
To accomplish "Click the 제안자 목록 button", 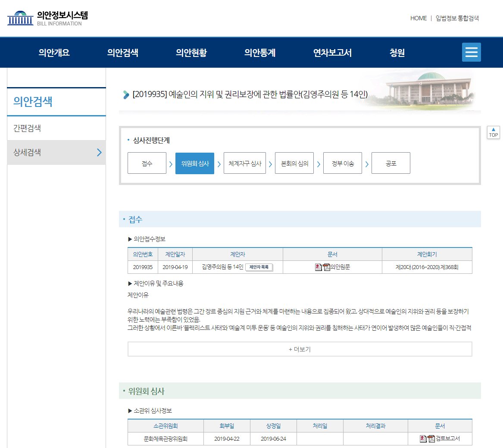I will click(x=259, y=267).
